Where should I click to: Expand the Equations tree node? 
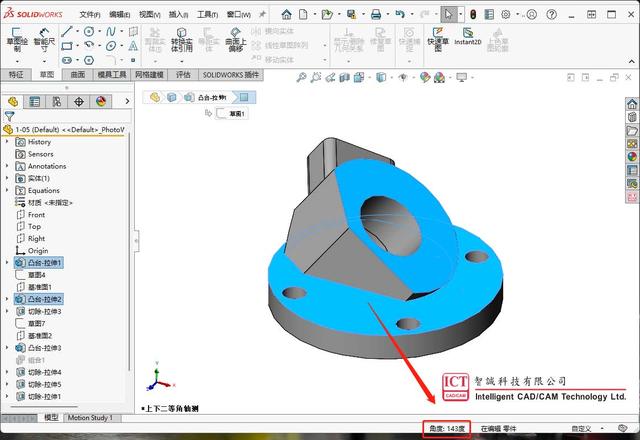click(x=7, y=190)
